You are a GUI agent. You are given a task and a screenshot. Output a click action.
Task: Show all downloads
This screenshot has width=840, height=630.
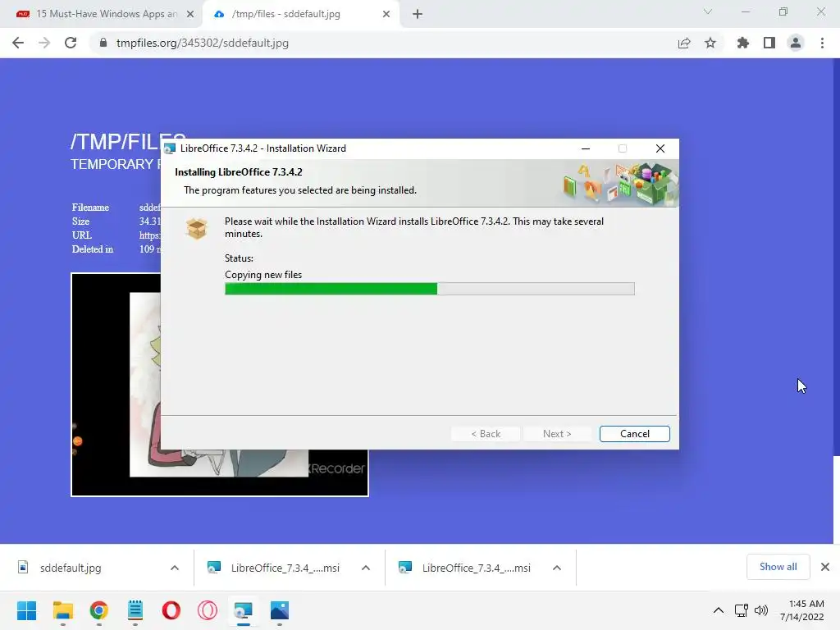(778, 567)
